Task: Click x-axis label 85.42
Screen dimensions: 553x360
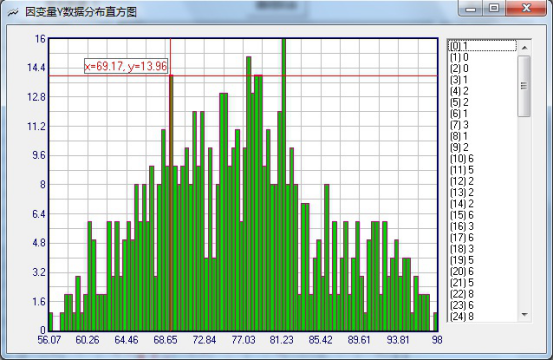Action: click(320, 340)
